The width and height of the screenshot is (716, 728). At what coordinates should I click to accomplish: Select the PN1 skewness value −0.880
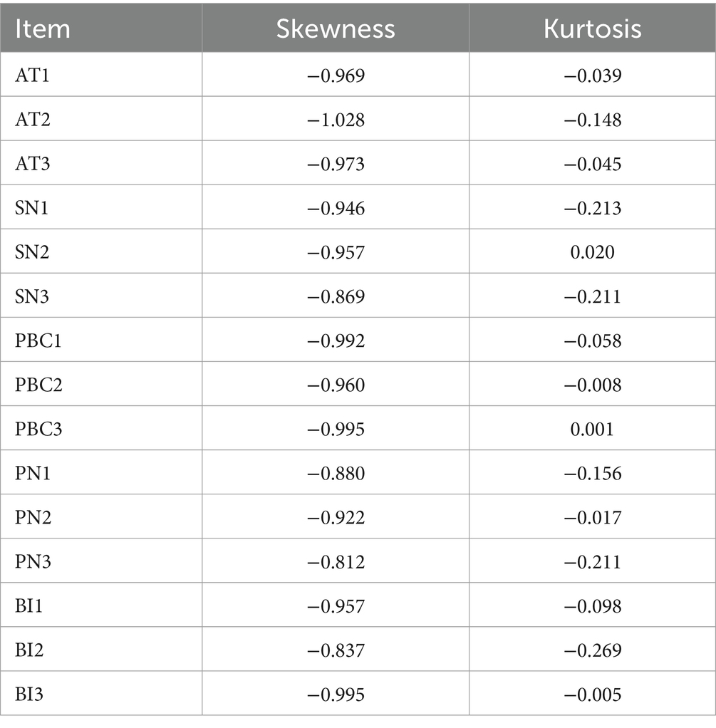tap(336, 473)
